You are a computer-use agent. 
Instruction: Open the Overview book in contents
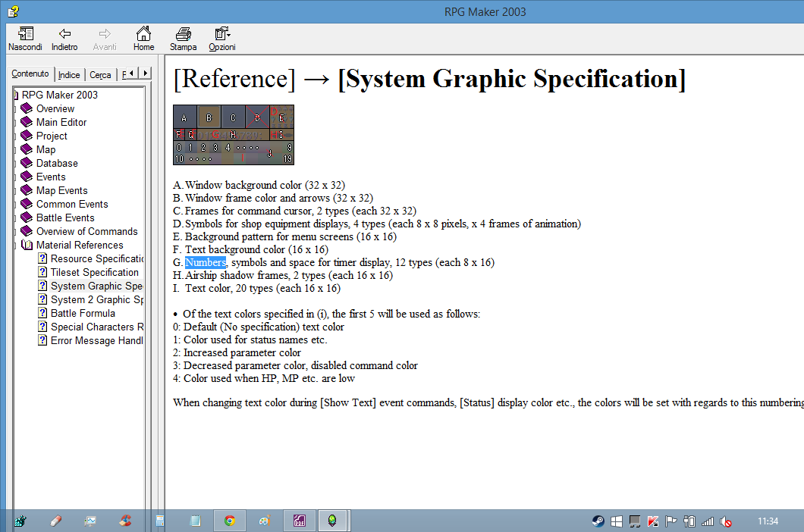tap(55, 108)
